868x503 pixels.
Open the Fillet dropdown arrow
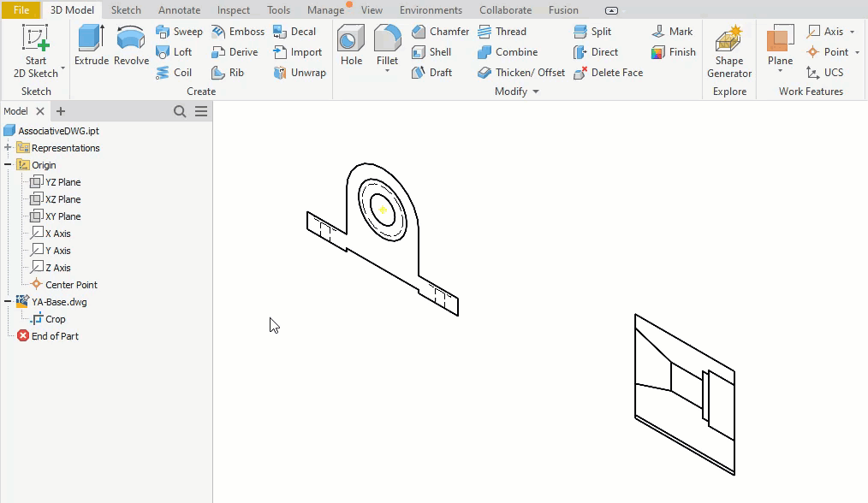coord(388,71)
